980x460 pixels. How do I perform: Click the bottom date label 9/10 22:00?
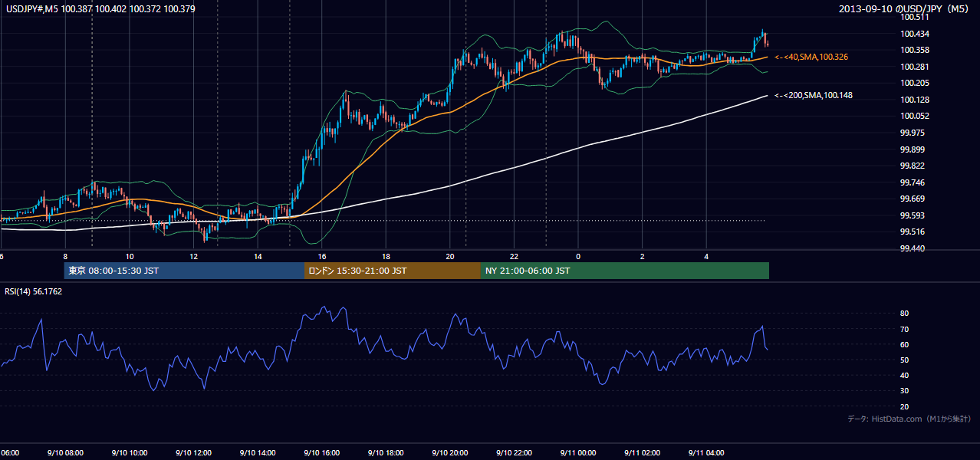tap(514, 453)
